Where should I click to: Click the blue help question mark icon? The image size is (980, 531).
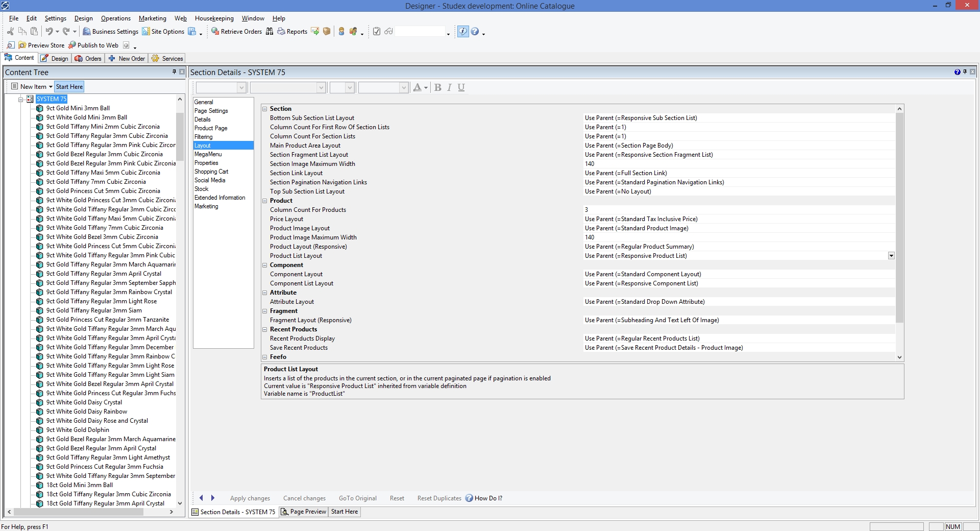[475, 32]
